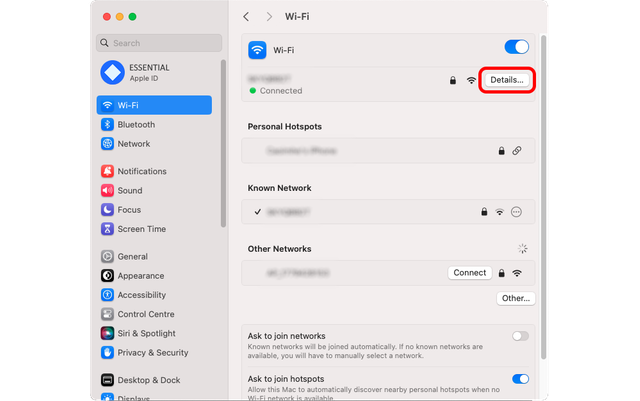Go back using the left chevron
Viewport: 640px width, 401px height.
247,17
